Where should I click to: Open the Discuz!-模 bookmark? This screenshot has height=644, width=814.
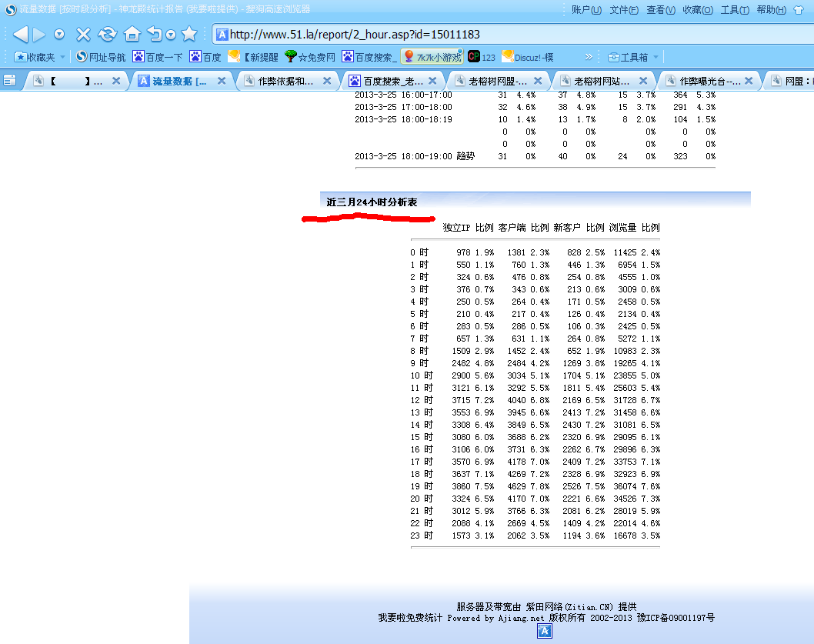528,57
